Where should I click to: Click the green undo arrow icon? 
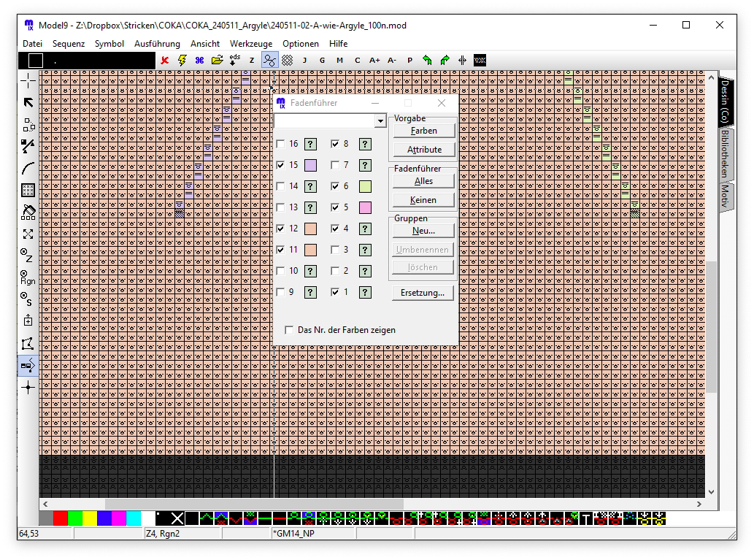pyautogui.click(x=427, y=61)
